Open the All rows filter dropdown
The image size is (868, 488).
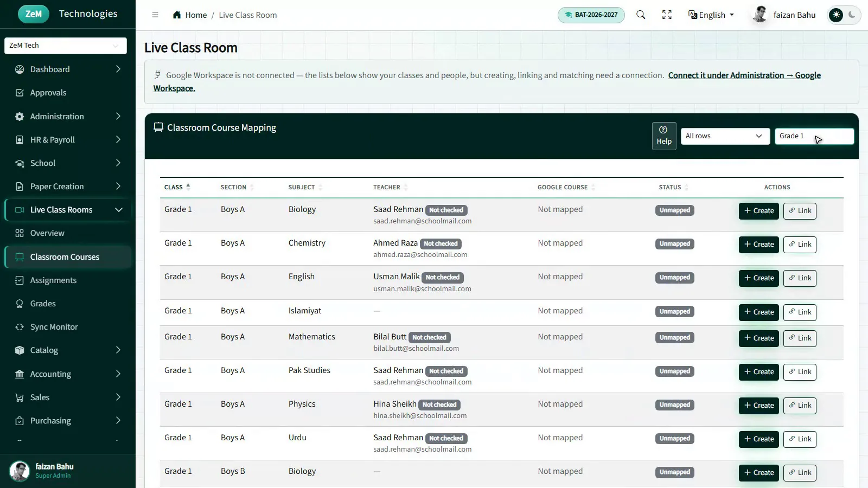[x=725, y=136]
